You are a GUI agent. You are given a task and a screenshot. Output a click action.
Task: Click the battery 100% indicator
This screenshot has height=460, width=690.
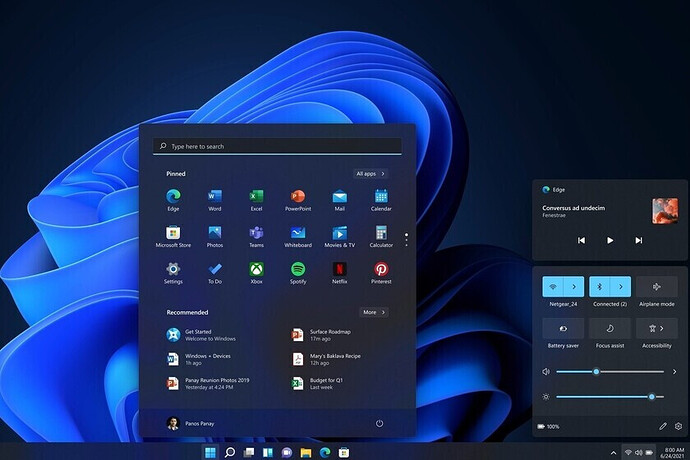tap(548, 426)
